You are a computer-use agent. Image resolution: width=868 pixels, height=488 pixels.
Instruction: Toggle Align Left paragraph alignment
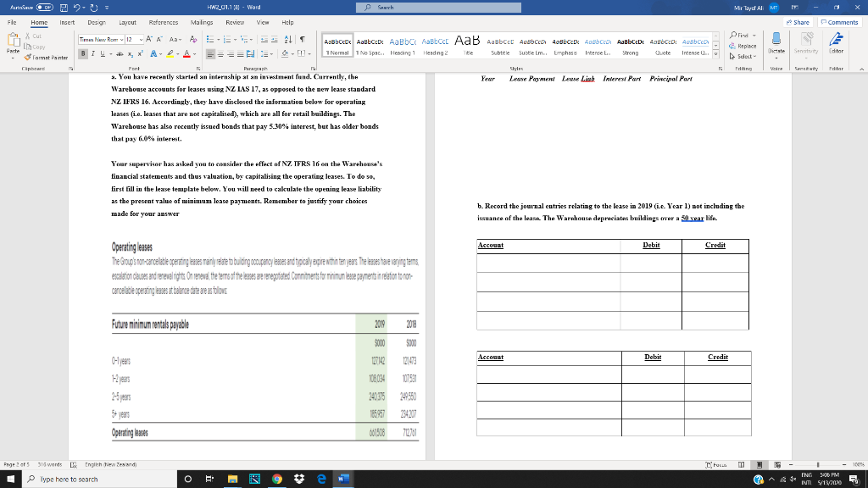click(x=210, y=53)
